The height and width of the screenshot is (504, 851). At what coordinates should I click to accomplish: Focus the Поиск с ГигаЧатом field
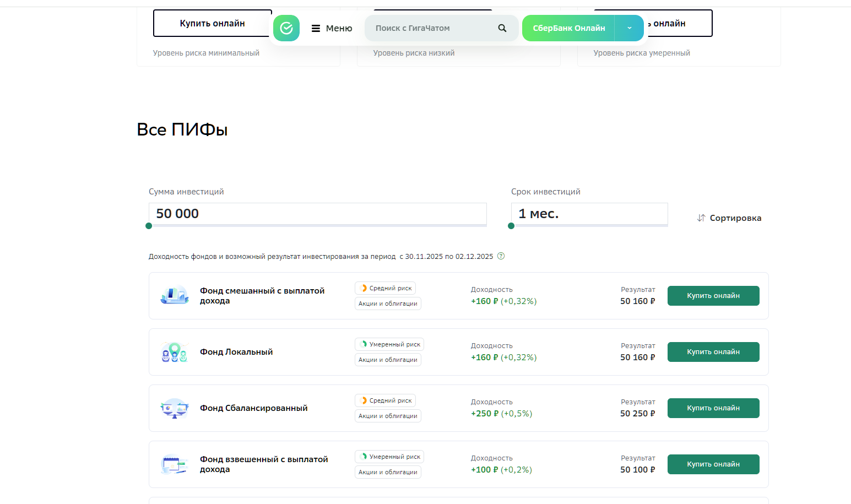pyautogui.click(x=430, y=28)
